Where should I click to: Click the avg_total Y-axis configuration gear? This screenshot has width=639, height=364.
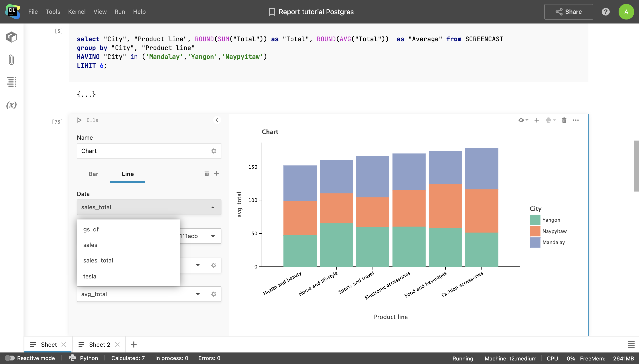click(x=214, y=294)
